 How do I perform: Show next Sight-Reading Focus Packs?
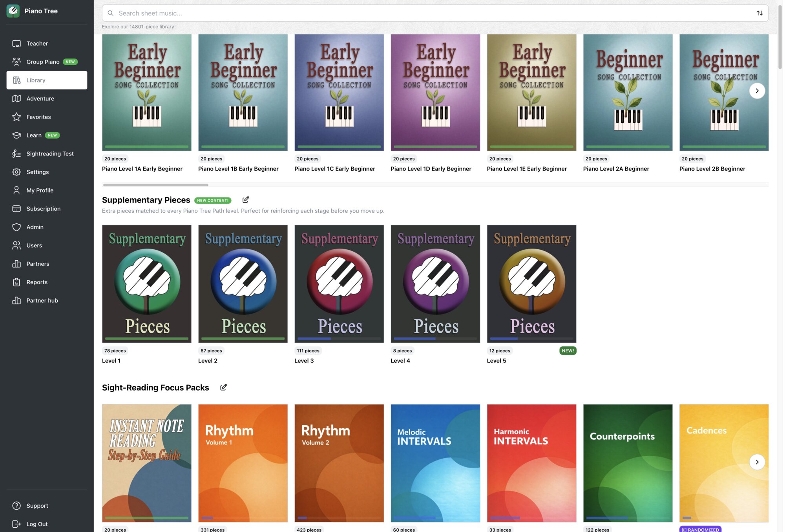[757, 462]
